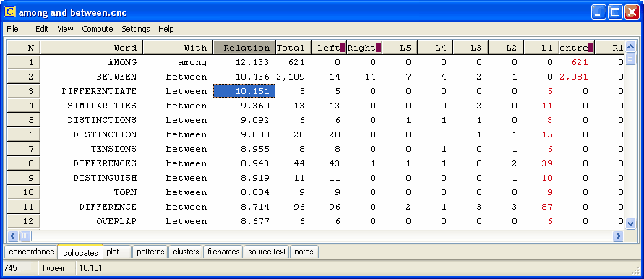Maximize the among and between.cnc window

coord(615,13)
